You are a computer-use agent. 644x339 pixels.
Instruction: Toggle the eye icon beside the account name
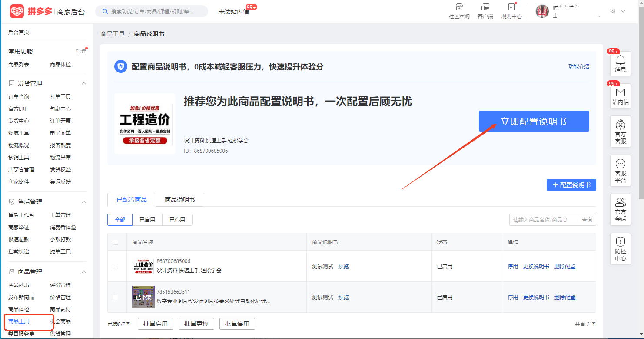(613, 11)
